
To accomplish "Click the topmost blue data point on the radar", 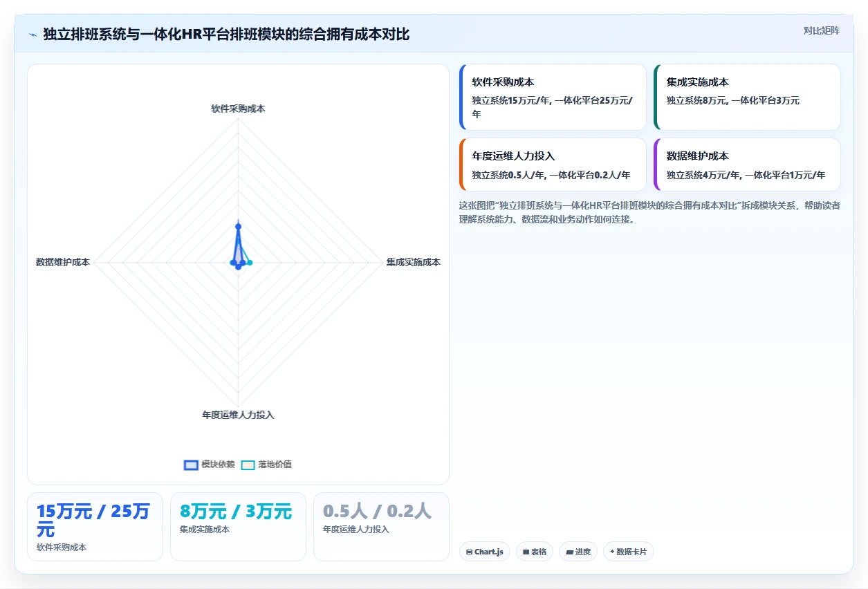I will [x=238, y=226].
